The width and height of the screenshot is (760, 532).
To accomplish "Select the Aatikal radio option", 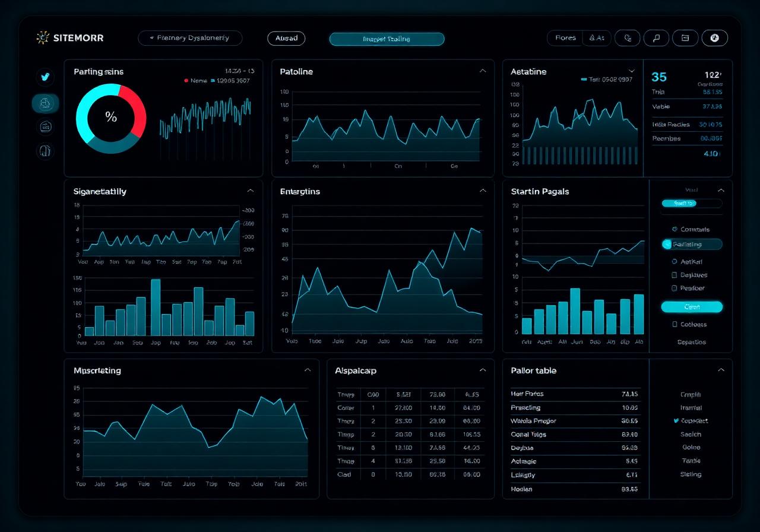I will pos(674,261).
